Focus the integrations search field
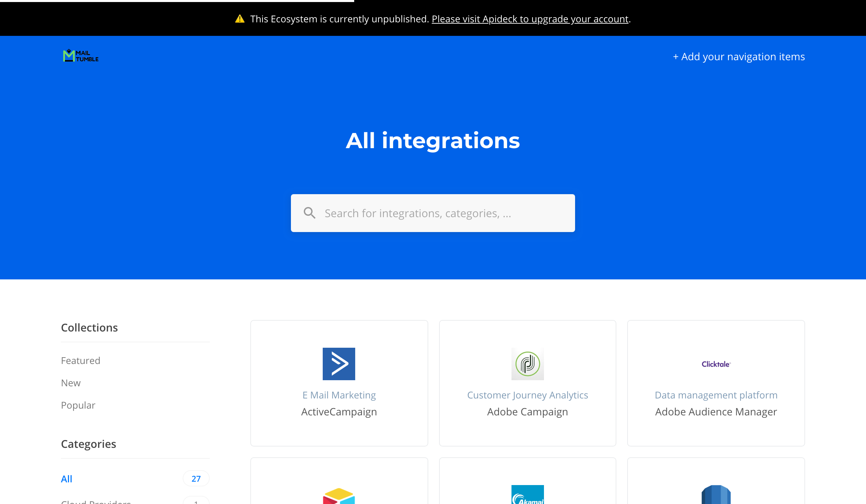866x504 pixels. 433,213
